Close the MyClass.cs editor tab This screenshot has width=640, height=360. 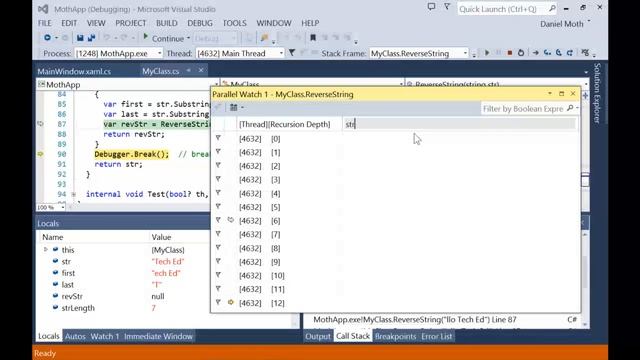tap(201, 71)
